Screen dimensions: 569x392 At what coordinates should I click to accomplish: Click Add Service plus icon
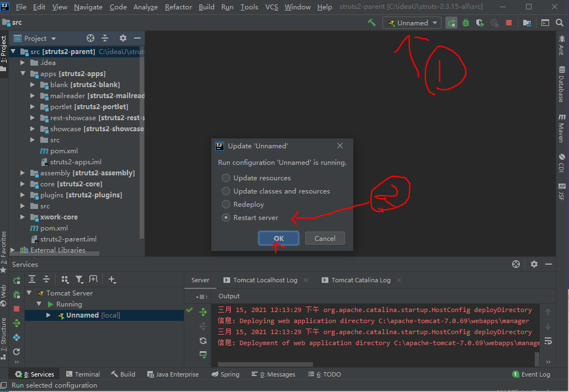[112, 279]
